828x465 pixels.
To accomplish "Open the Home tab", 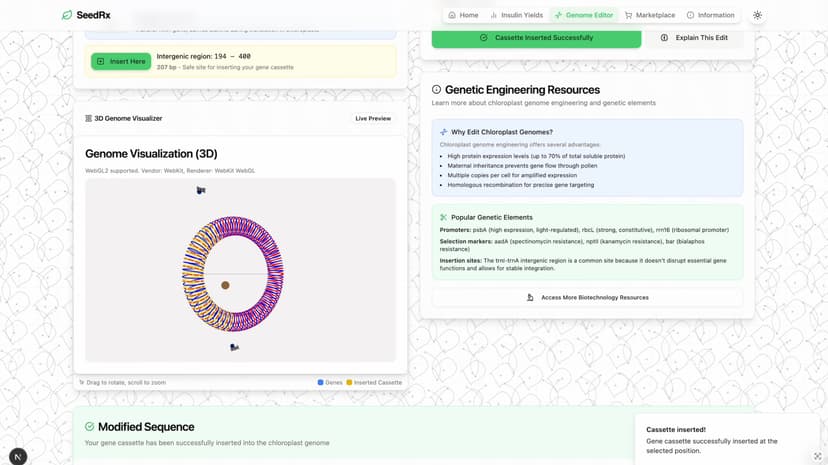I will [463, 15].
